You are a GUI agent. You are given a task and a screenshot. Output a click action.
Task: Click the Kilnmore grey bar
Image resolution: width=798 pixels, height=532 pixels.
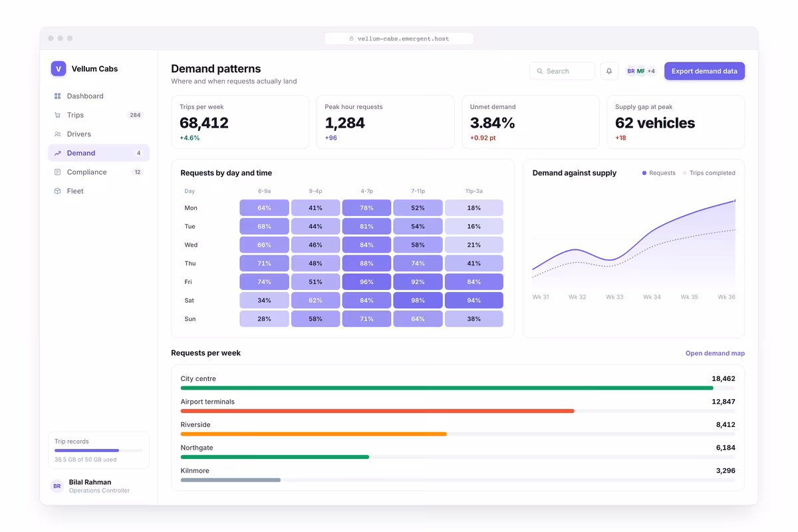point(231,479)
